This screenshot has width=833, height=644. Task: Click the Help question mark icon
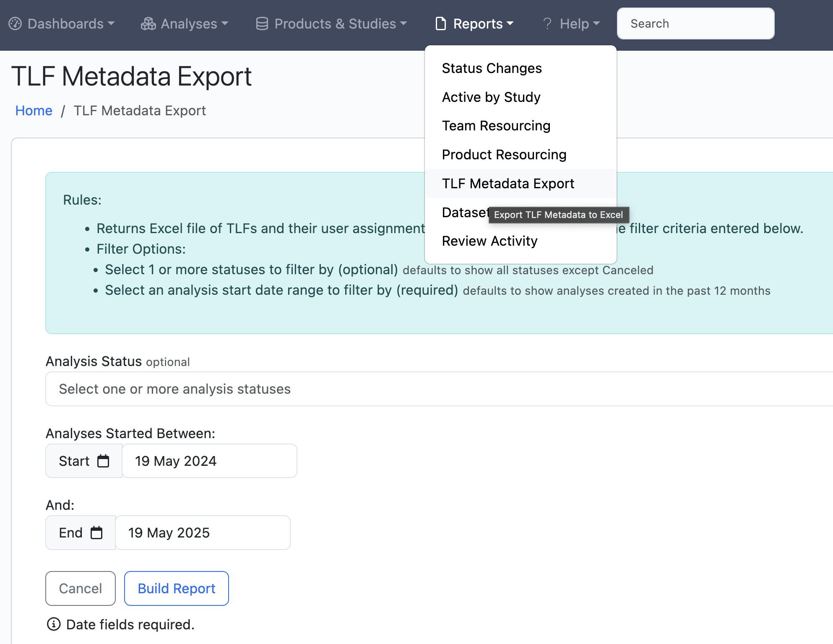tap(547, 23)
